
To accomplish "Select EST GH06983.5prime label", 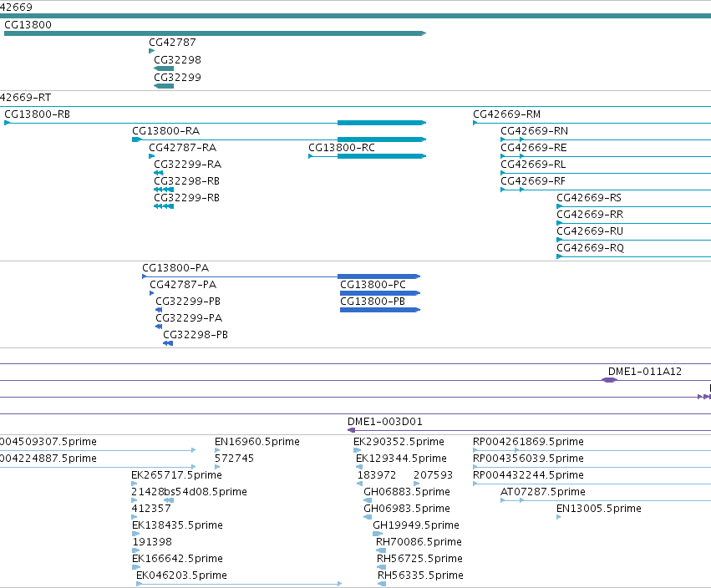I will [407, 509].
